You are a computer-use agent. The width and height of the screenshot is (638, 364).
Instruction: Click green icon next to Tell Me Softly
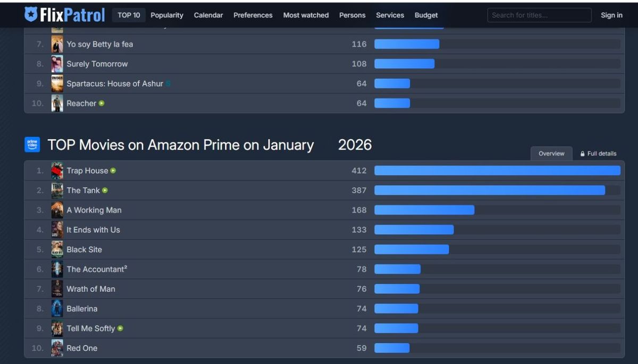pos(120,328)
